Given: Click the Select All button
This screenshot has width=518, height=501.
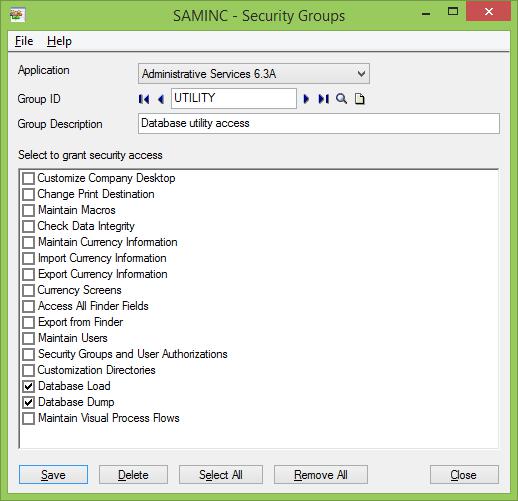Looking at the screenshot, I should pos(221,475).
